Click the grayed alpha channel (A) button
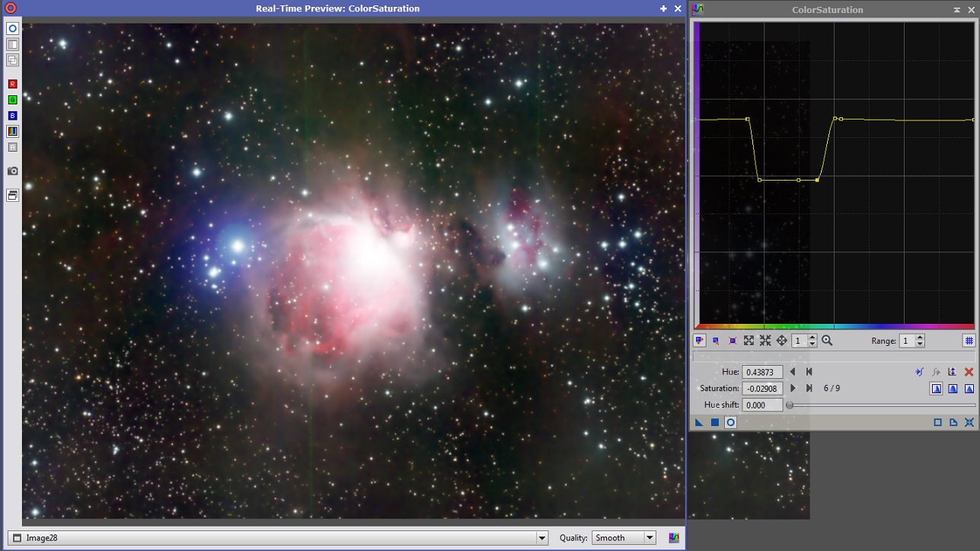Viewport: 980px width, 551px height. [12, 147]
